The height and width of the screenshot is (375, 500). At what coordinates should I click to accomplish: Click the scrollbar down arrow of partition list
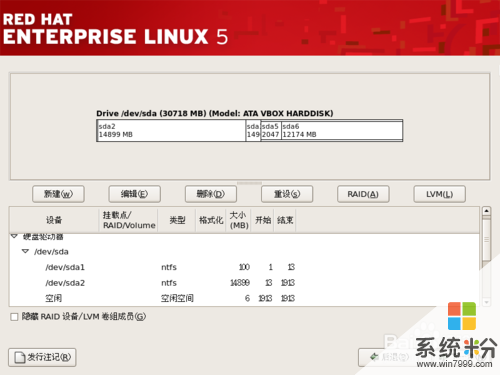(486, 302)
